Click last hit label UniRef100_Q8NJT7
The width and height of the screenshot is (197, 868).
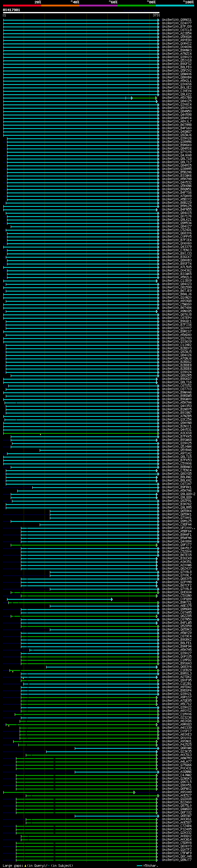pos(176,860)
